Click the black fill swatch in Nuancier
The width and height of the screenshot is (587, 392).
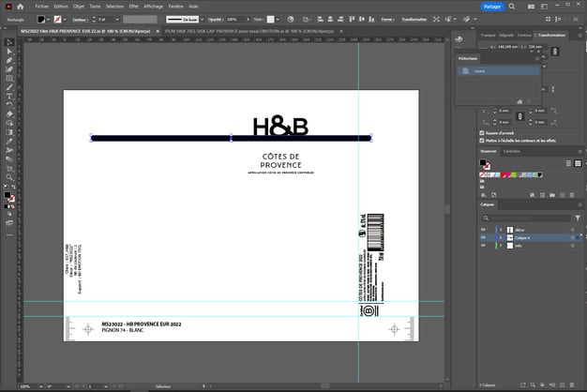(x=483, y=162)
